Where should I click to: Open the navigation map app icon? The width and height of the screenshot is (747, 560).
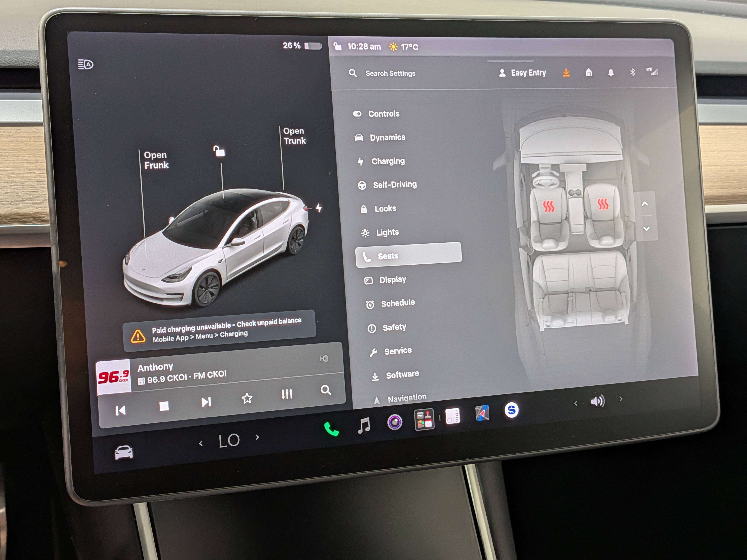point(482,413)
